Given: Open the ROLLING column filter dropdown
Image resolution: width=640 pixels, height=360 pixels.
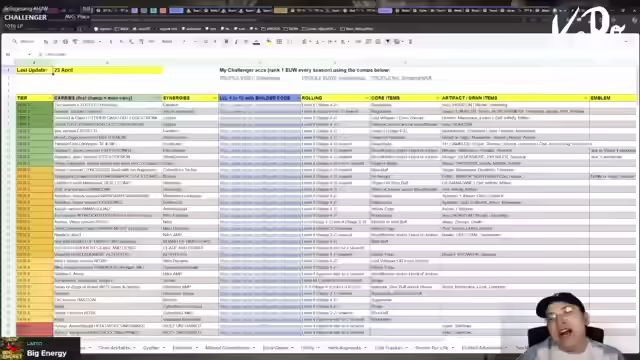Looking at the screenshot, I should (x=366, y=98).
